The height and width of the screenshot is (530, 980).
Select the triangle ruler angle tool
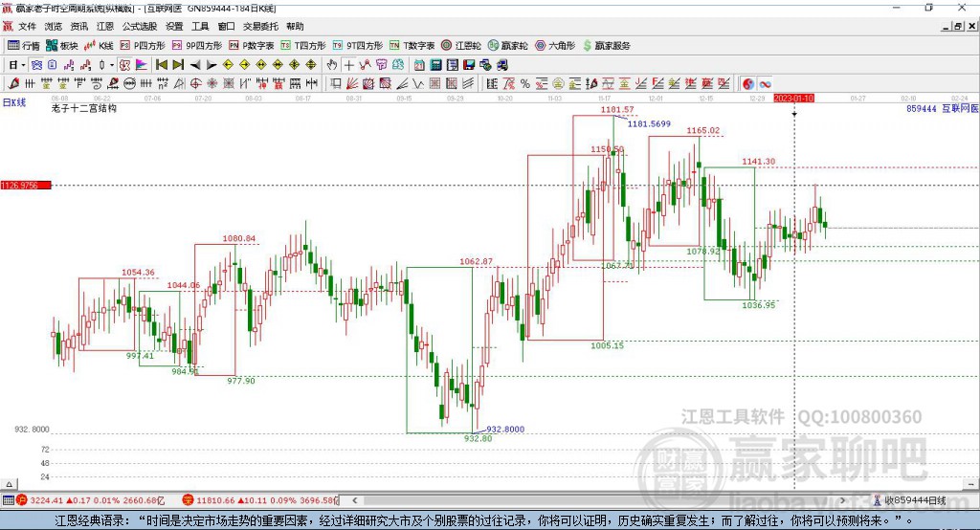coord(179,84)
